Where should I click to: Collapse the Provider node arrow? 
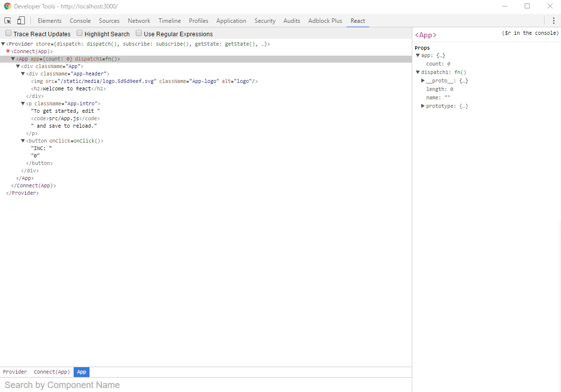coord(3,44)
